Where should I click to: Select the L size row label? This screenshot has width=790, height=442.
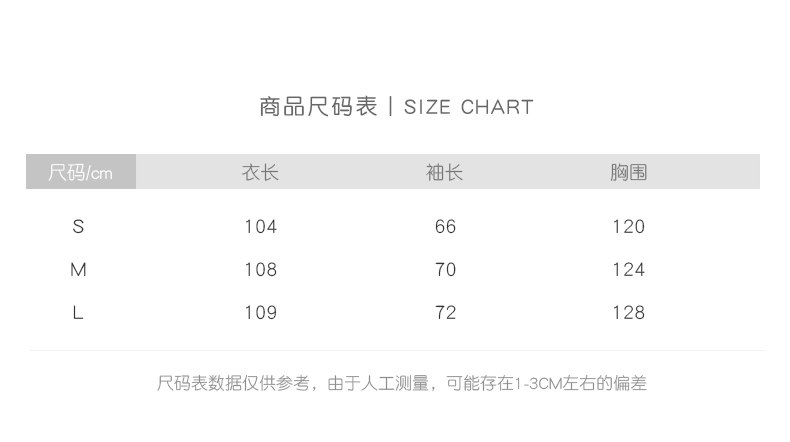(78, 313)
